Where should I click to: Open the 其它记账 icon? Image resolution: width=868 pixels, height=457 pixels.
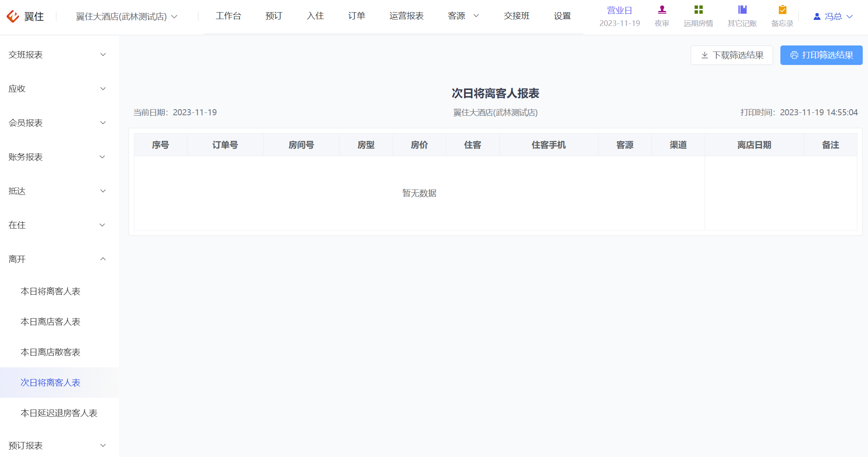[742, 9]
